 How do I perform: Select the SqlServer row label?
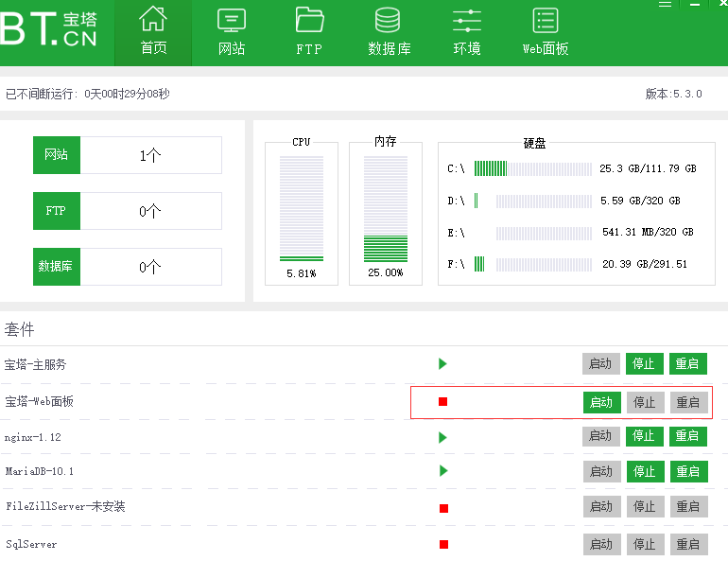pyautogui.click(x=31, y=544)
